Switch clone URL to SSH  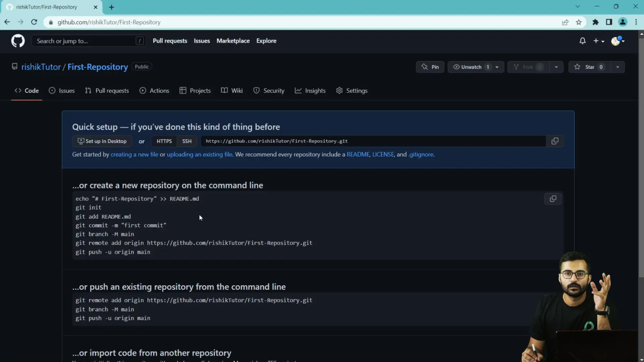[x=187, y=141]
